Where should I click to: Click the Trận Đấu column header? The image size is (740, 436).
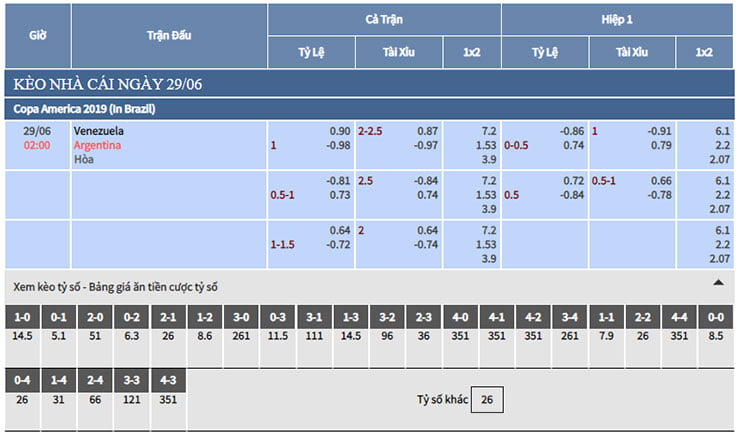pyautogui.click(x=168, y=34)
